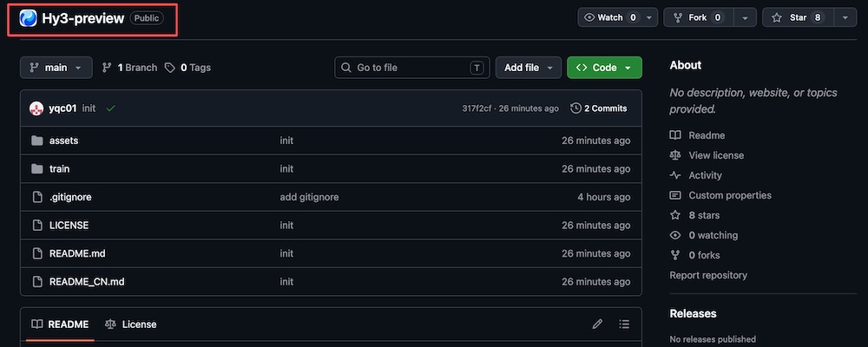
Task: Open the README.md file
Action: (x=77, y=253)
